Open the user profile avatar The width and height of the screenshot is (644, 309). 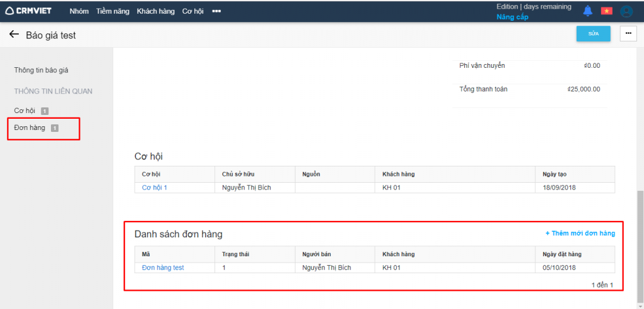pos(626,11)
